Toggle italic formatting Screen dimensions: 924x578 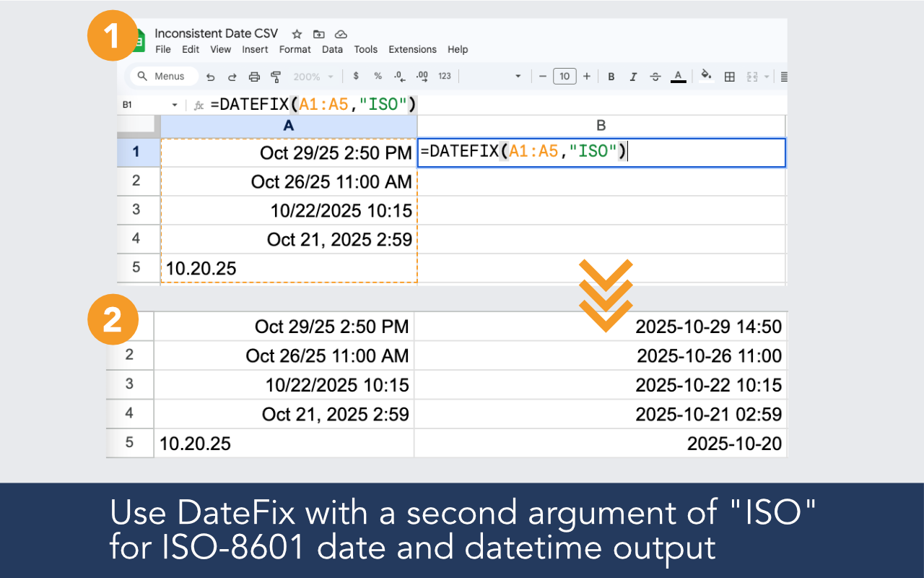[x=632, y=76]
